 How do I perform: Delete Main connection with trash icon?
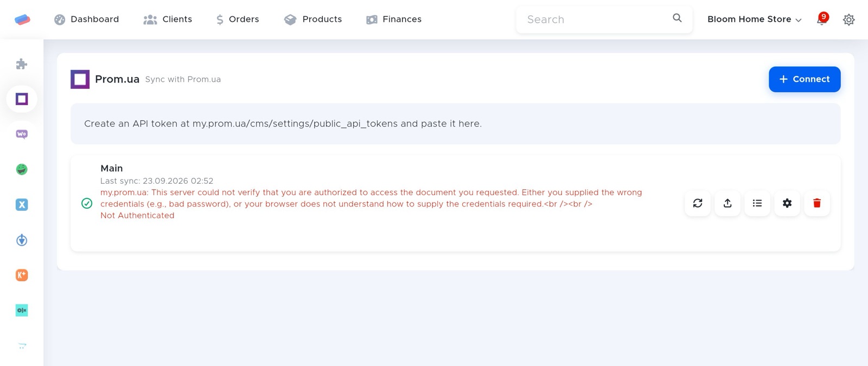(x=817, y=203)
